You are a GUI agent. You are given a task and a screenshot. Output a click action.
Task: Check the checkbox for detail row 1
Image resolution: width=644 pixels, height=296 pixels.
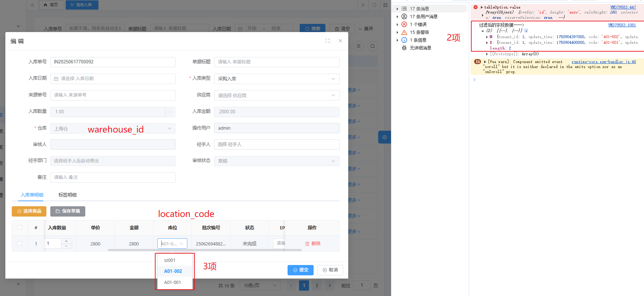(20, 243)
